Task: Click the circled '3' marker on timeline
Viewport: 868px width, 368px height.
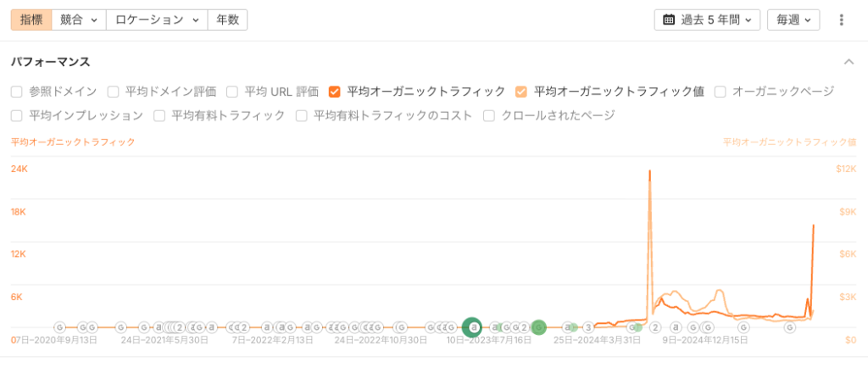Action: (x=587, y=326)
